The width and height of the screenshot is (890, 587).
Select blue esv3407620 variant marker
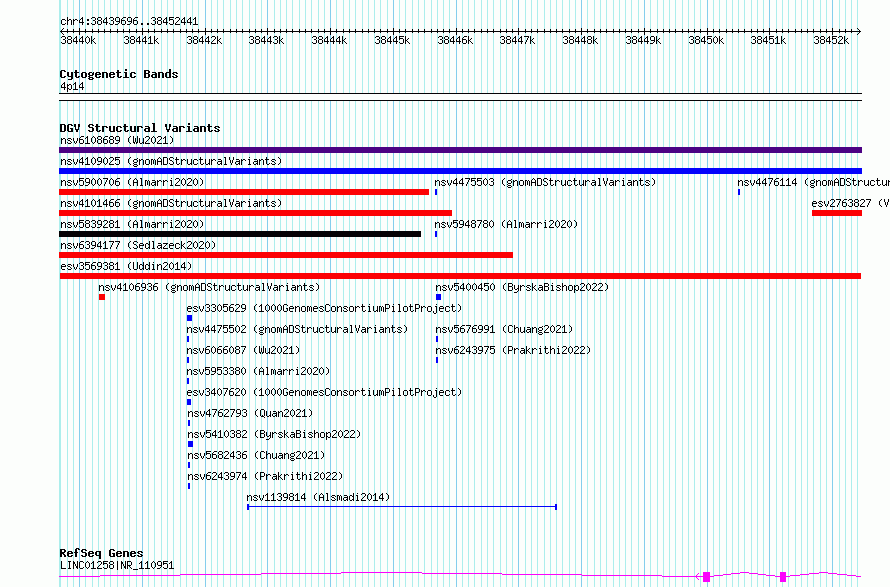pos(189,402)
